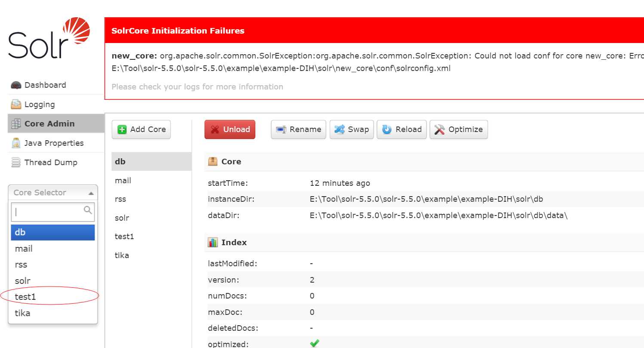Click the version value 2
This screenshot has width=644, height=348.
(312, 280)
